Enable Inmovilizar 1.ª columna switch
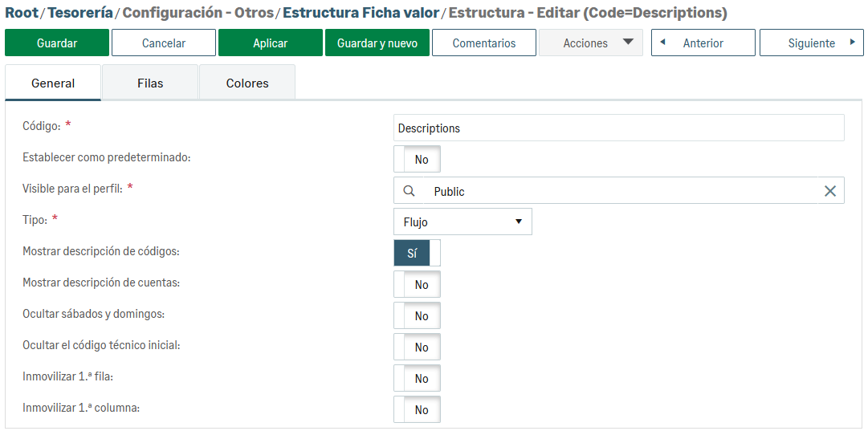Image resolution: width=868 pixels, height=435 pixels. [x=417, y=409]
